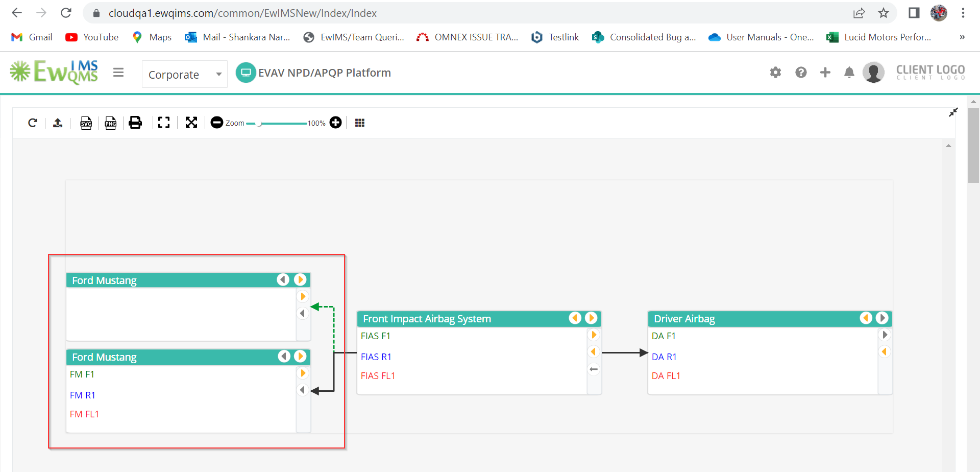Open the Gmail bookmark

(x=32, y=37)
